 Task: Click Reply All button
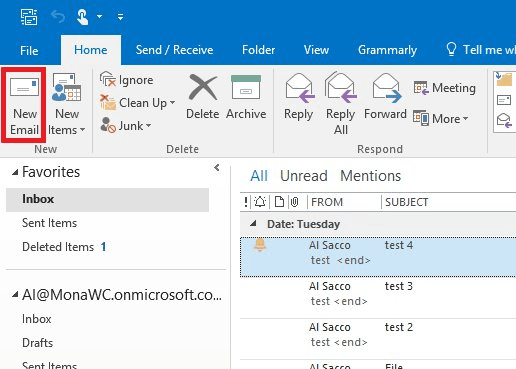(x=341, y=103)
